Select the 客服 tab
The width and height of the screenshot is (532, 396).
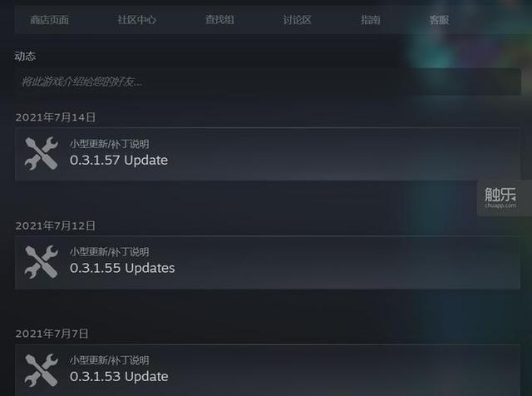(439, 20)
